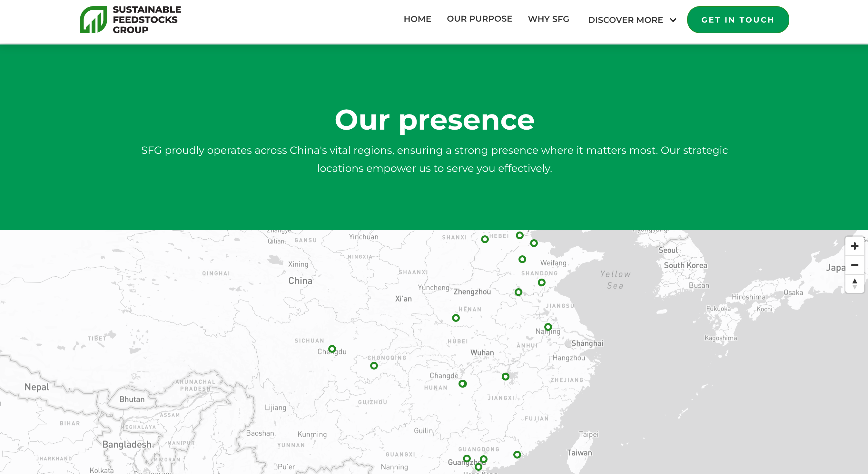Click the marker on Guangdong's east coast
Viewport: 868px width, 474px height.
click(517, 454)
